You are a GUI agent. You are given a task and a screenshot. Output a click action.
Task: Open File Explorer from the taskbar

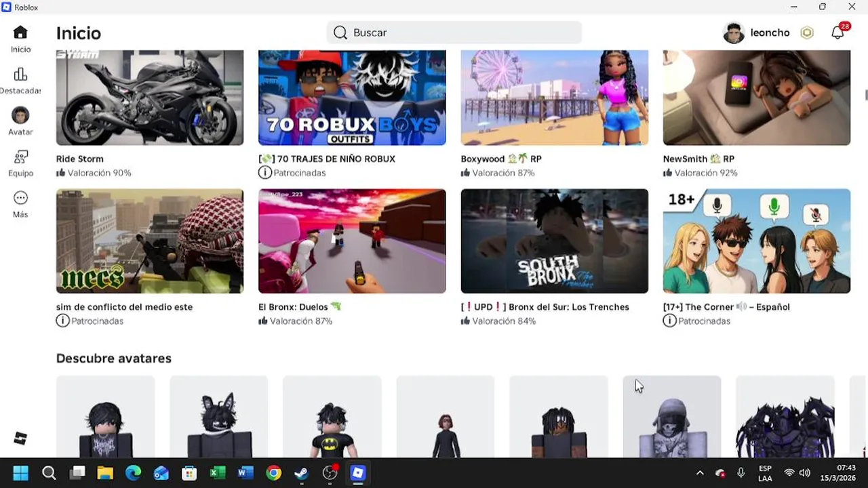[105, 472]
